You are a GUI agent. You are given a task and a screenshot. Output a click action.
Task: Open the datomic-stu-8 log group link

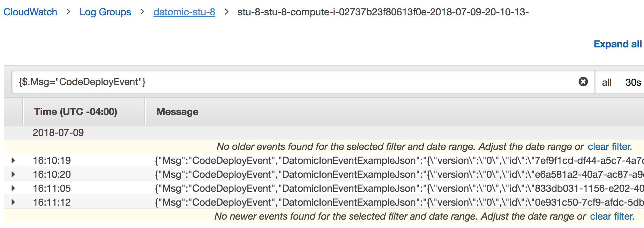(184, 12)
